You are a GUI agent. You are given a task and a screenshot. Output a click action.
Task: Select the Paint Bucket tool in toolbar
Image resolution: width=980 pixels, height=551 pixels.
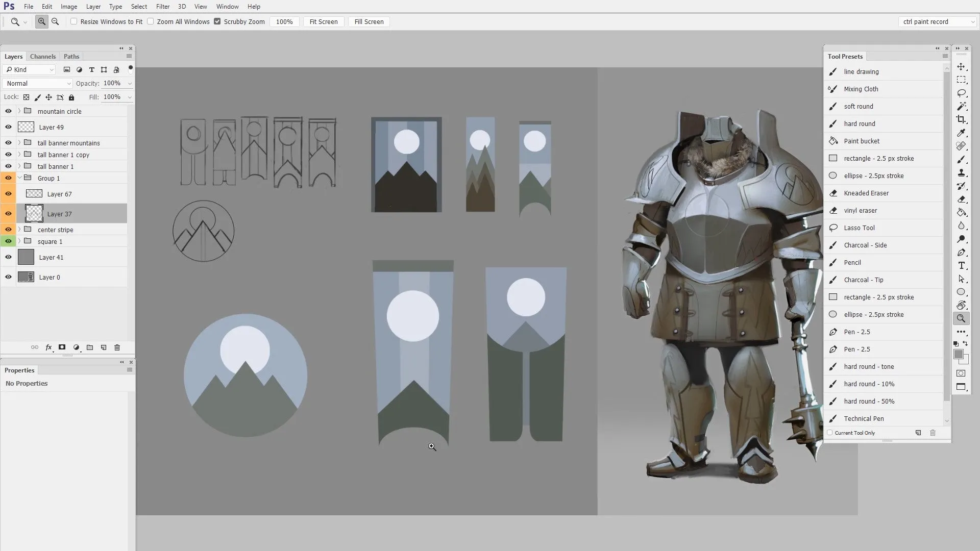click(961, 212)
